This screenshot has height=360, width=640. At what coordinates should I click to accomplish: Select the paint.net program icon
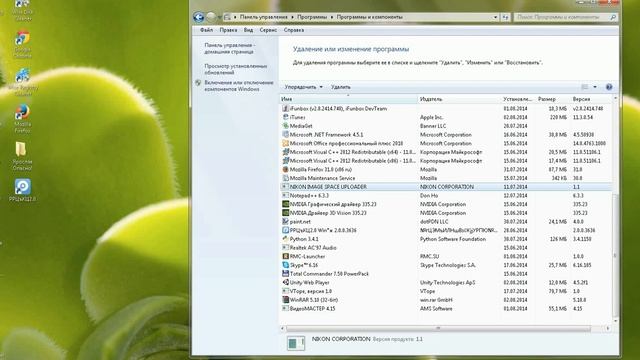point(285,222)
